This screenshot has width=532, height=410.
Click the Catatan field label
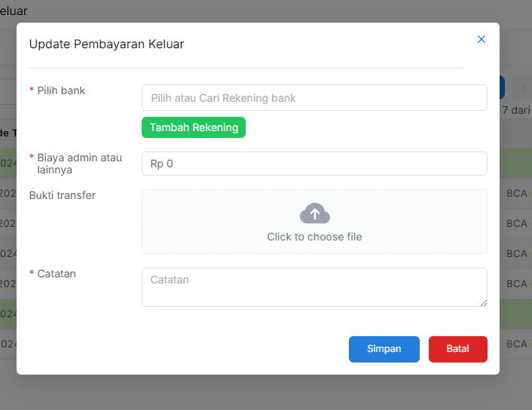pyautogui.click(x=57, y=274)
